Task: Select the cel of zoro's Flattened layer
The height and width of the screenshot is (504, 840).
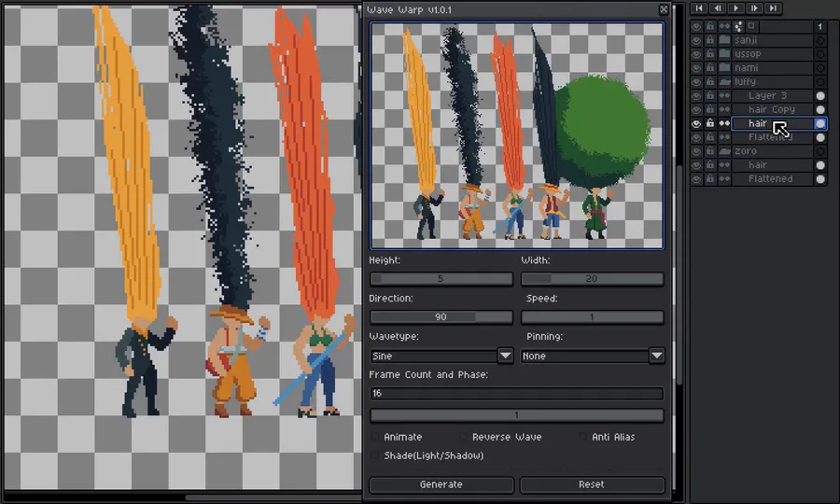Action: [x=820, y=179]
